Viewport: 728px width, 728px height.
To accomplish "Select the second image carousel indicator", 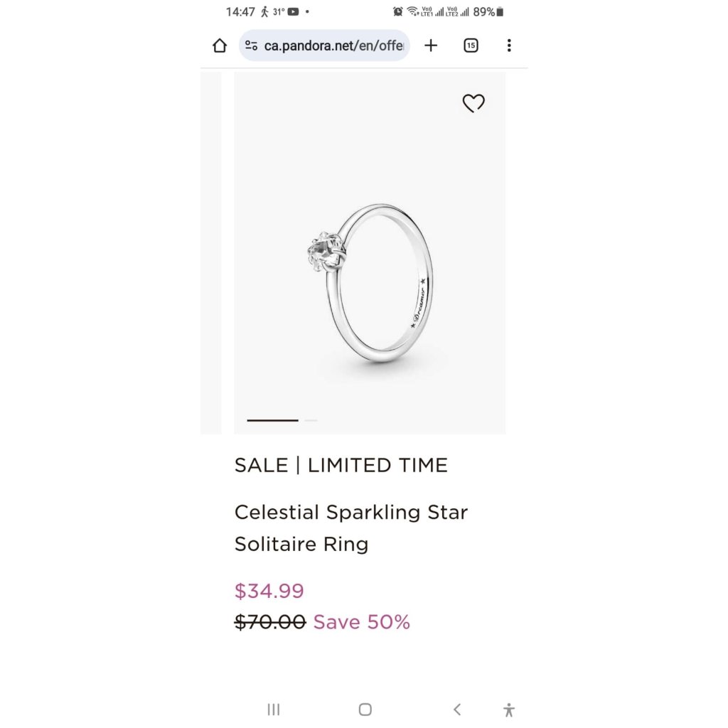I will tap(311, 420).
